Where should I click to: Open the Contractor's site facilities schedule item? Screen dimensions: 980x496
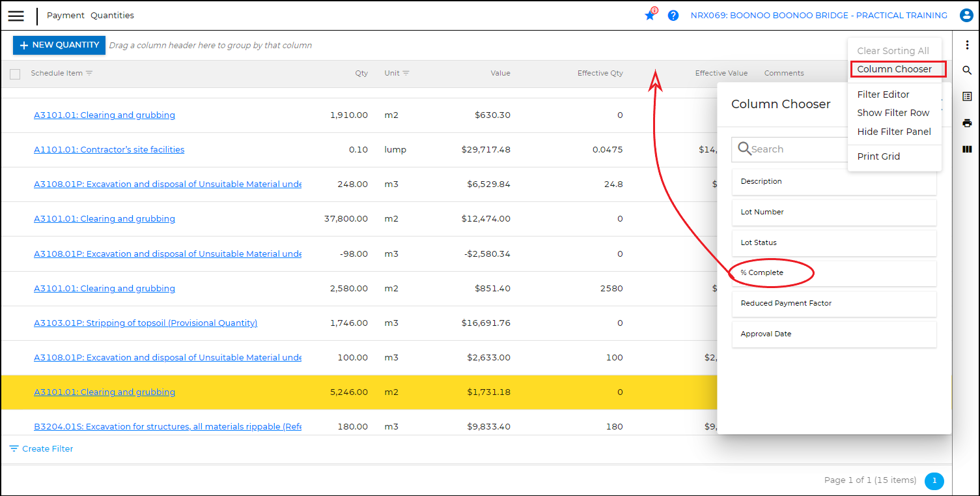click(109, 149)
